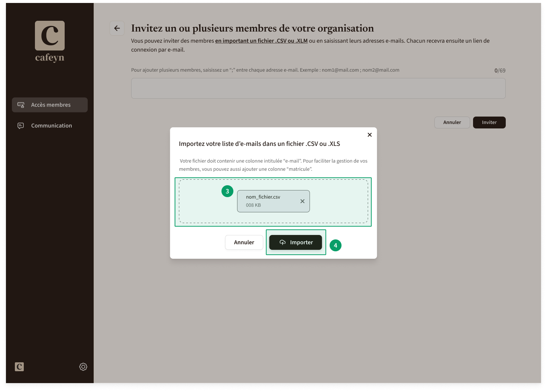Click into the e-mail addresses input field
Image resolution: width=547 pixels, height=392 pixels.
click(318, 88)
